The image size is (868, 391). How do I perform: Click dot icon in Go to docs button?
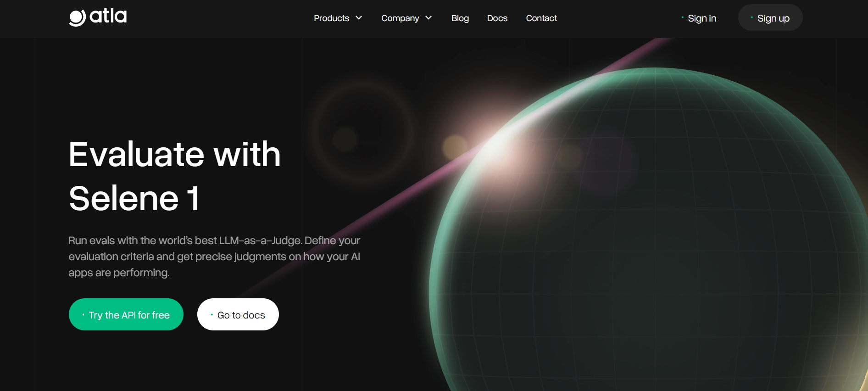pos(211,315)
